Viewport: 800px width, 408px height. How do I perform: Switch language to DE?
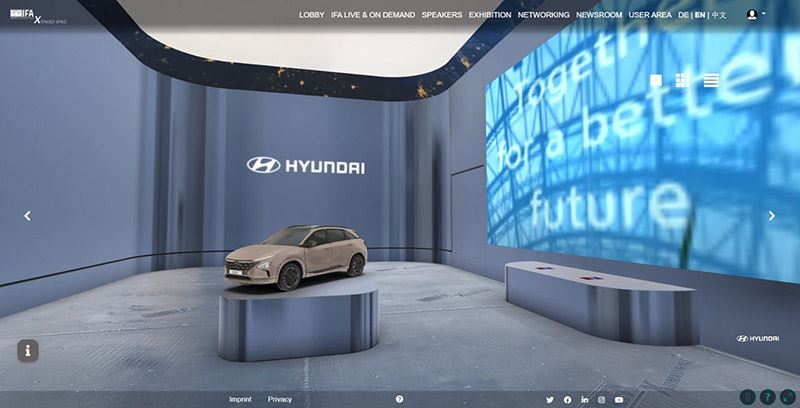tap(683, 15)
